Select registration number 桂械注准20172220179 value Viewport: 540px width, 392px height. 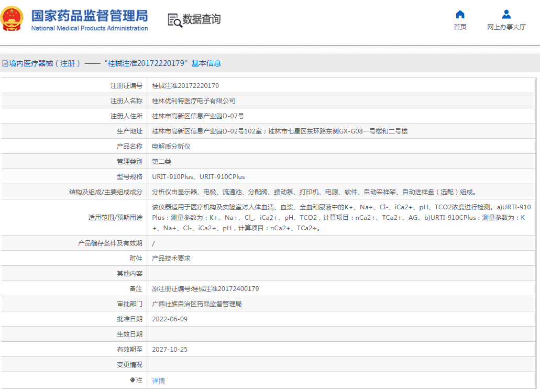(x=185, y=86)
